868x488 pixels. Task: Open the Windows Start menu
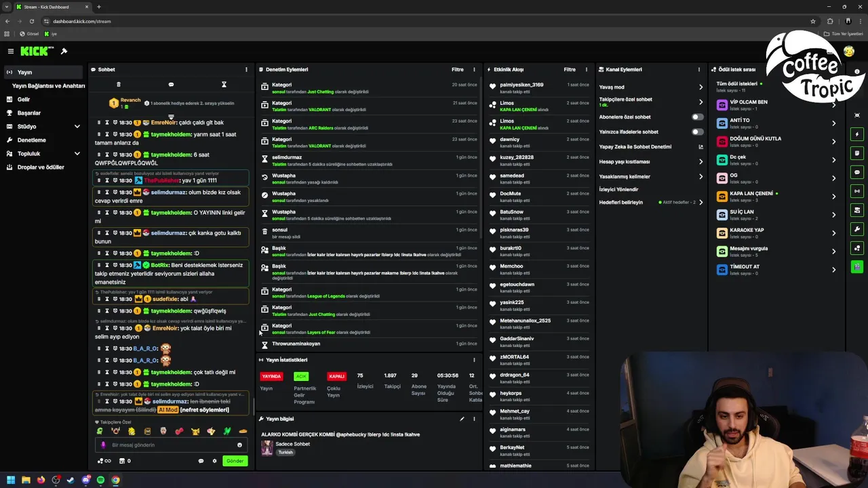[10, 480]
